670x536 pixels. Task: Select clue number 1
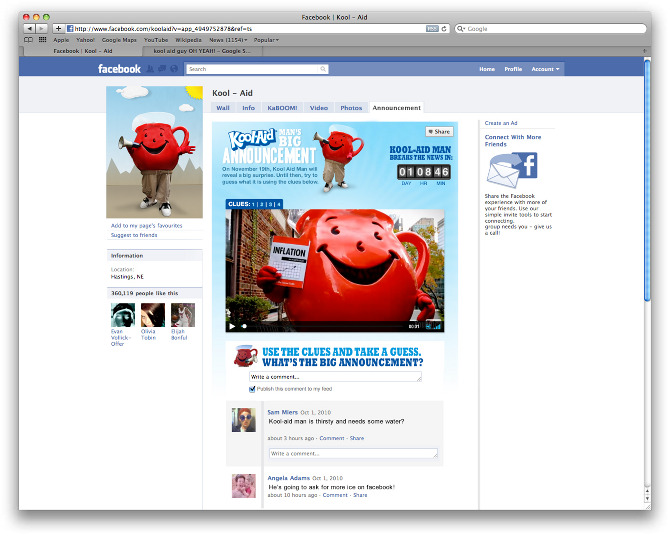pyautogui.click(x=253, y=204)
